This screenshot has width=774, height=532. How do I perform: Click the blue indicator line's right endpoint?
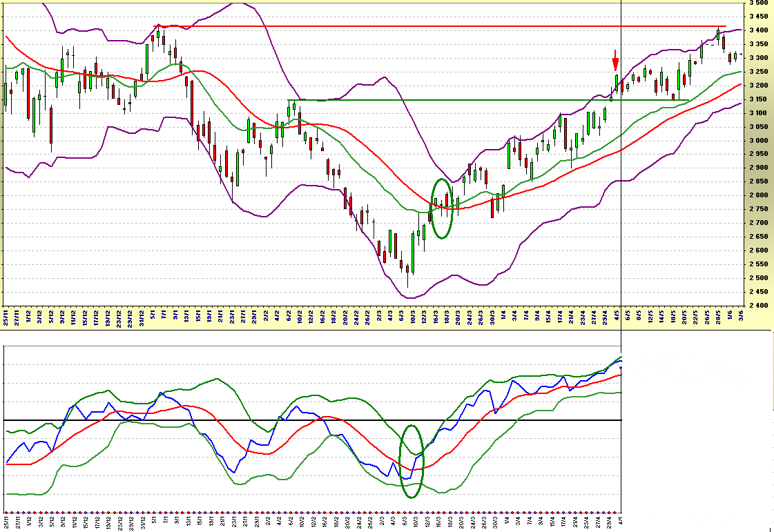click(621, 361)
